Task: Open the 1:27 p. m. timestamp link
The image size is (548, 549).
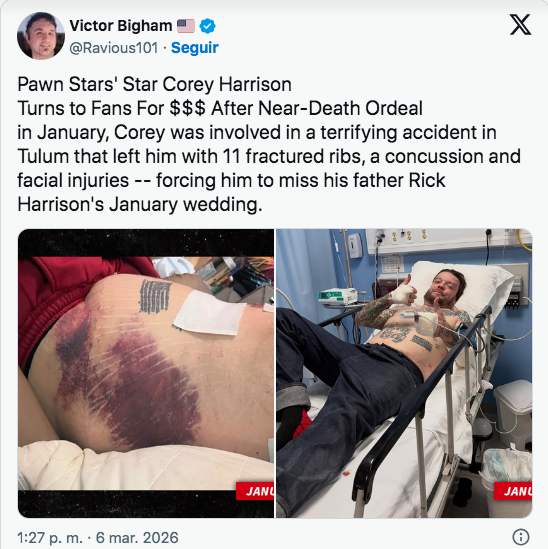Action: pos(50,538)
